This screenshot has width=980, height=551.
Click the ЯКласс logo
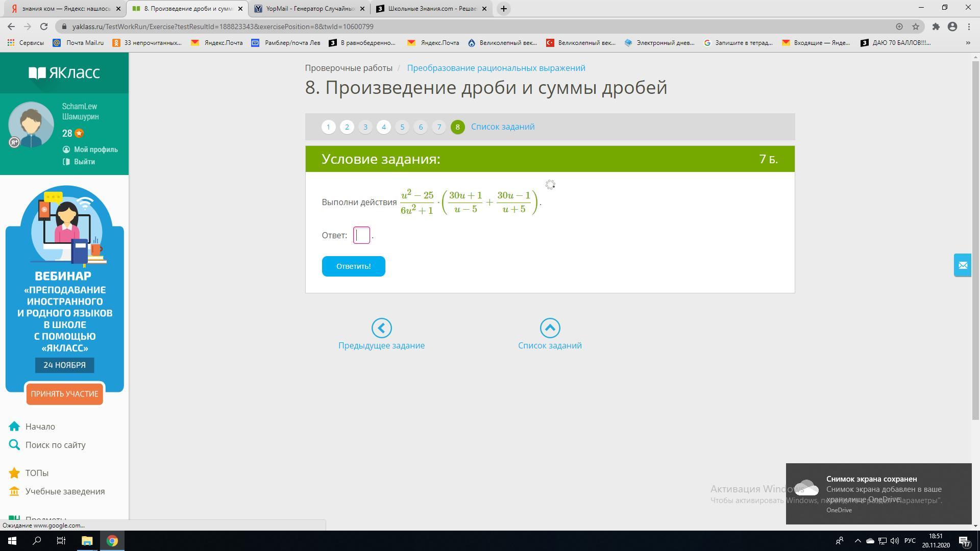pos(64,73)
